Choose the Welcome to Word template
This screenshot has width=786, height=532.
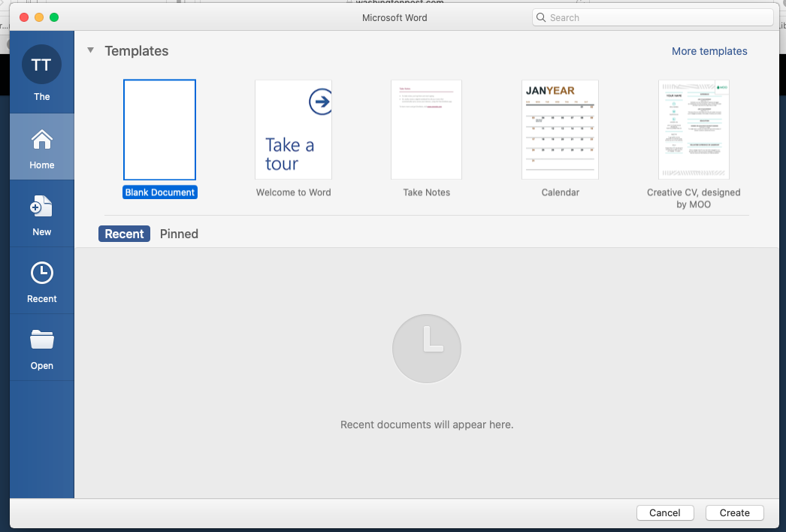[293, 129]
